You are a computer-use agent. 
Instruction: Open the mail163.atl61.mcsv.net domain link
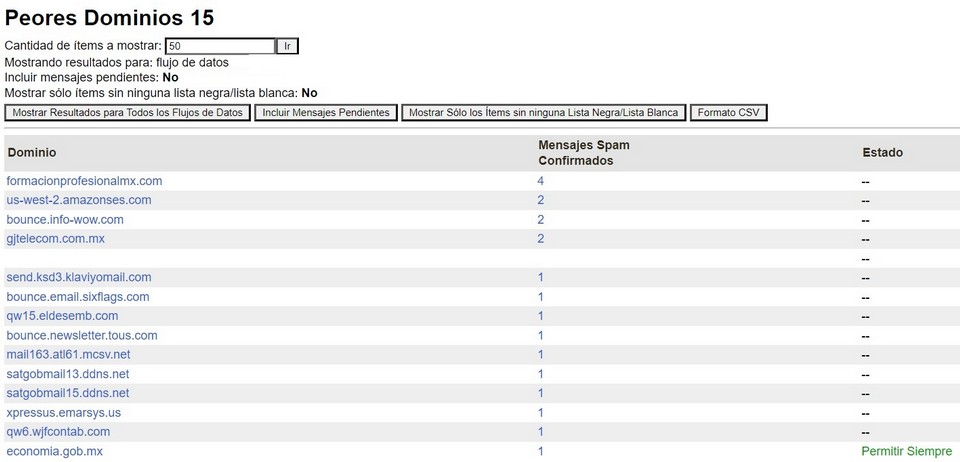(68, 355)
